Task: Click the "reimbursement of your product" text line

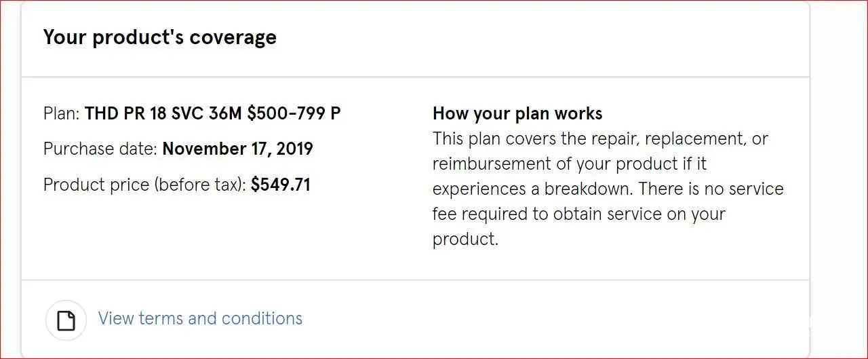Action: [570, 164]
